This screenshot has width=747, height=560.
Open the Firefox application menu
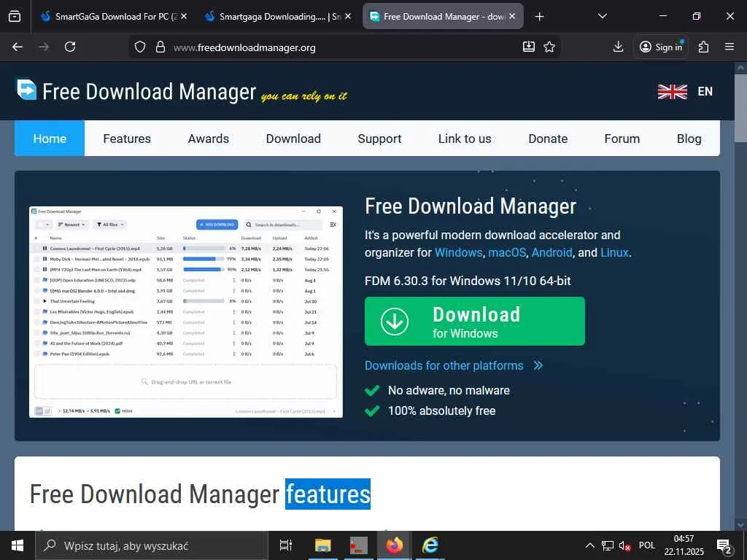click(729, 47)
